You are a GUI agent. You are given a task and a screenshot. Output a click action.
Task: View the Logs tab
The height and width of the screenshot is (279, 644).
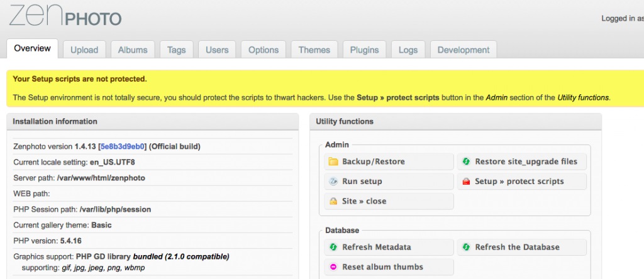pyautogui.click(x=408, y=50)
